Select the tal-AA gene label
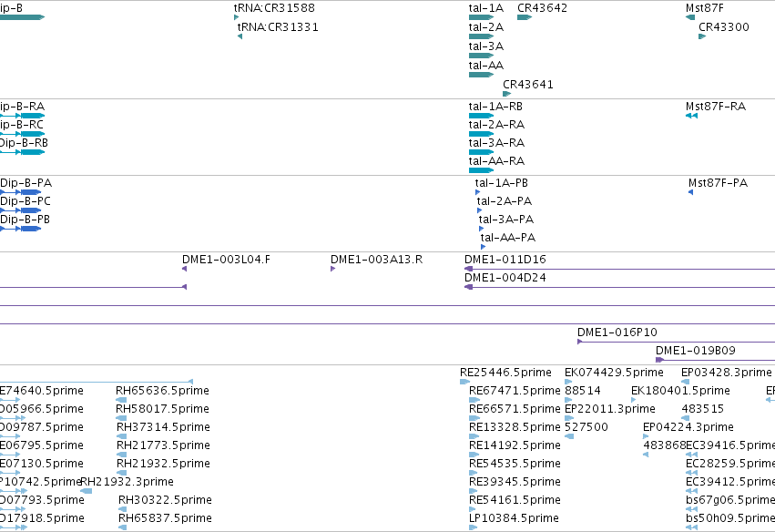The image size is (775, 532). [486, 66]
